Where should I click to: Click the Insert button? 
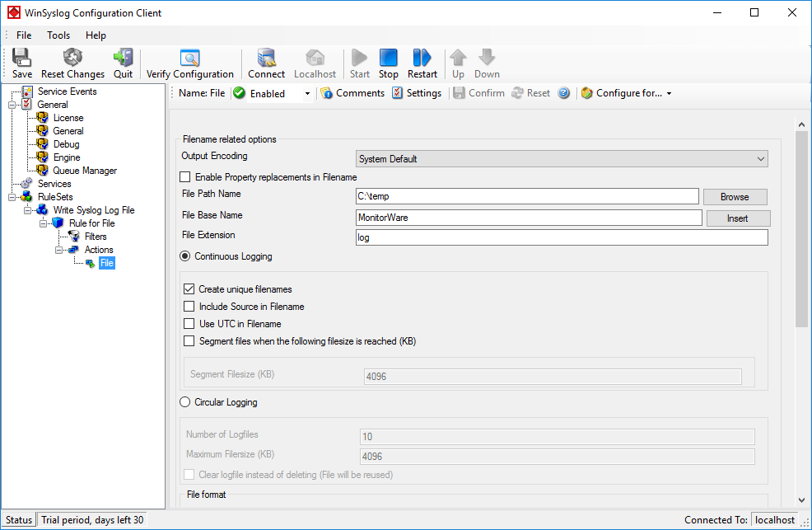point(737,218)
